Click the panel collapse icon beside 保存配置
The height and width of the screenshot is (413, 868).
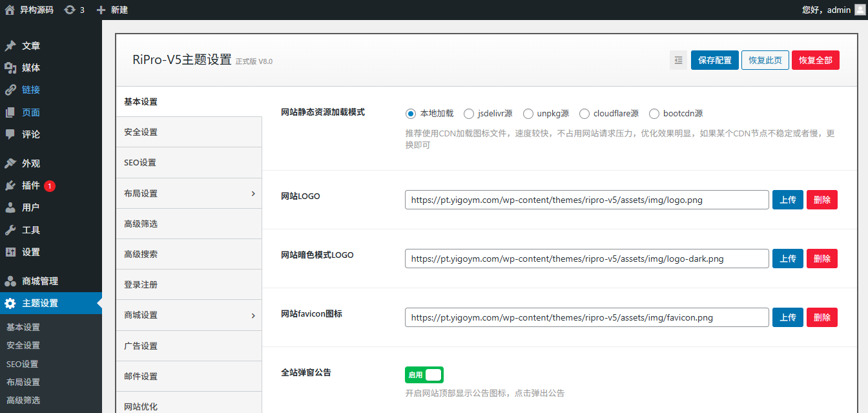coord(677,59)
